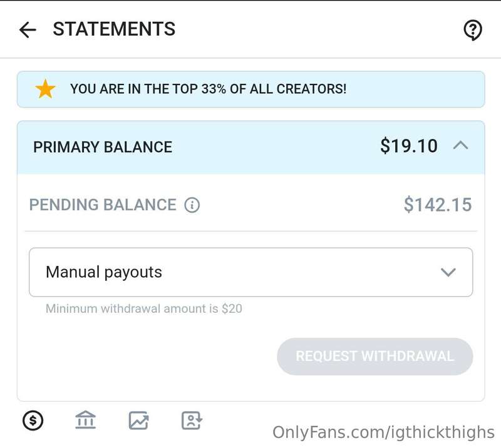
Task: Collapse the Primary Balance section chevron
Action: 460,146
